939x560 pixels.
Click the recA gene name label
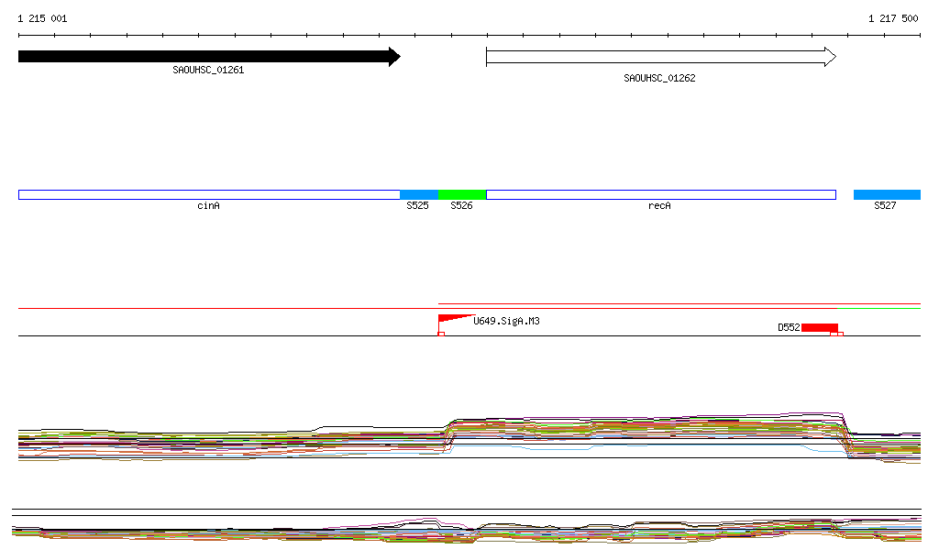tap(659, 206)
